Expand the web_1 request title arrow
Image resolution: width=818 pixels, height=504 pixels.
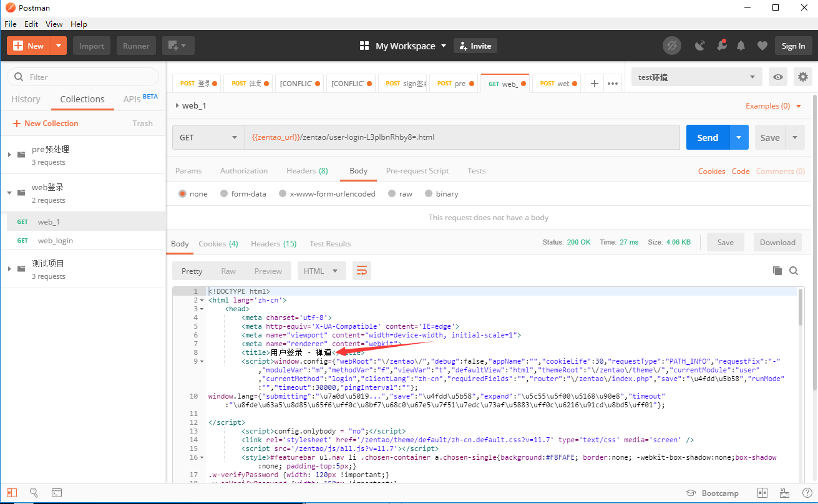point(177,105)
